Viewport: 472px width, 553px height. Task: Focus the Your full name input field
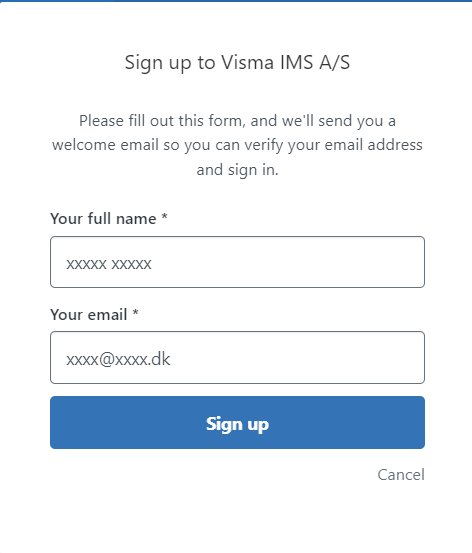point(237,262)
